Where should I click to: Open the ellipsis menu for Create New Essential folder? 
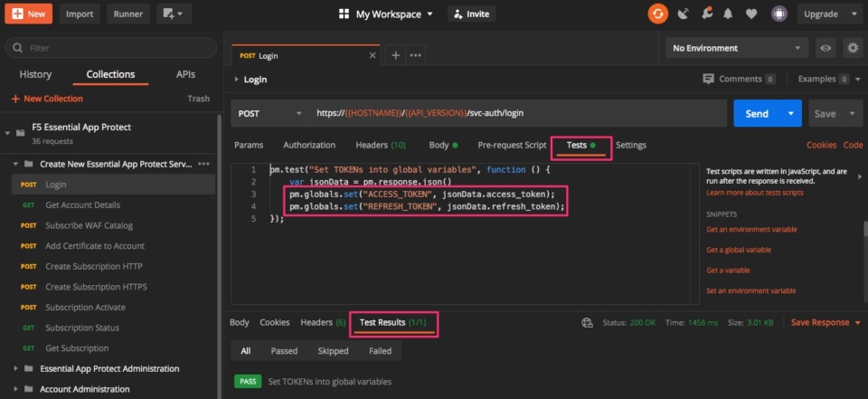[203, 164]
